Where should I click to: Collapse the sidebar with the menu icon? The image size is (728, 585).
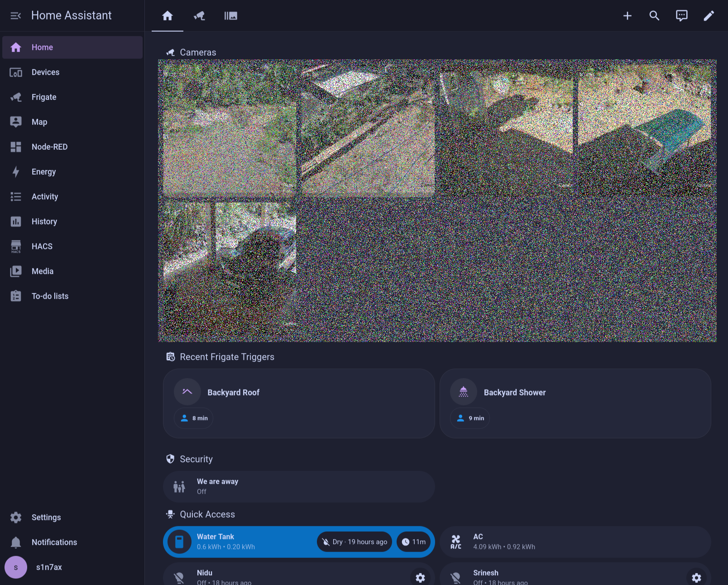point(16,16)
